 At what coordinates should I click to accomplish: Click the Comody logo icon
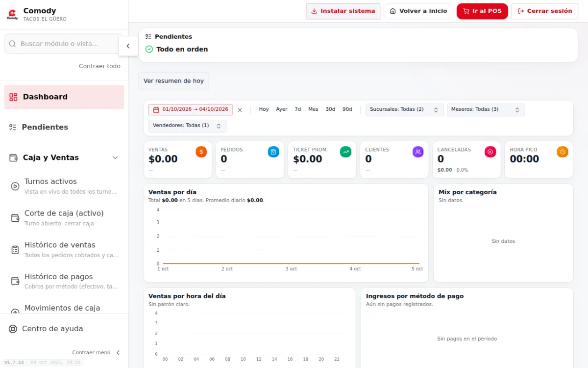coord(12,14)
